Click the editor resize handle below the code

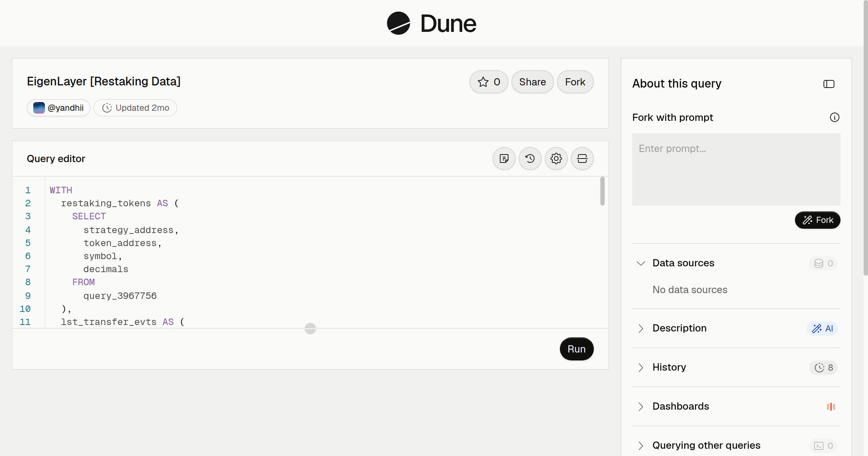310,329
